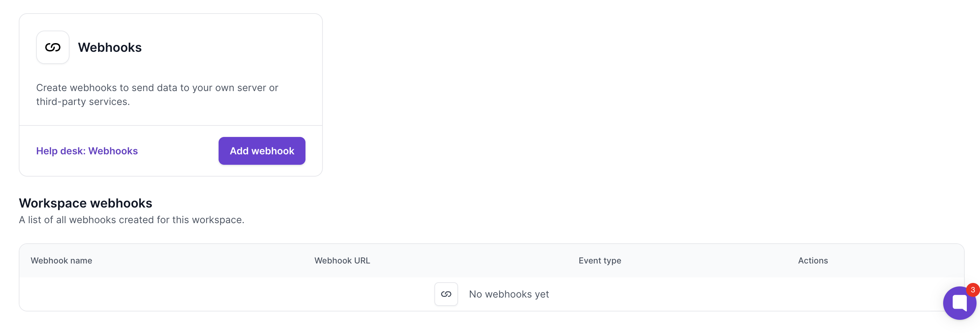Click the empty table header space after Actions
The height and width of the screenshot is (333, 980).
coord(905,260)
